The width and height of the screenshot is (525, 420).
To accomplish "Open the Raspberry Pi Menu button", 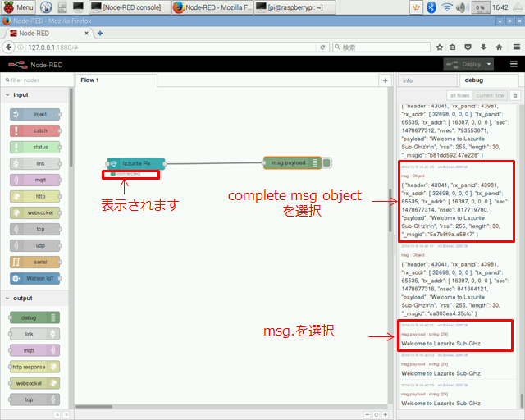I will point(18,7).
